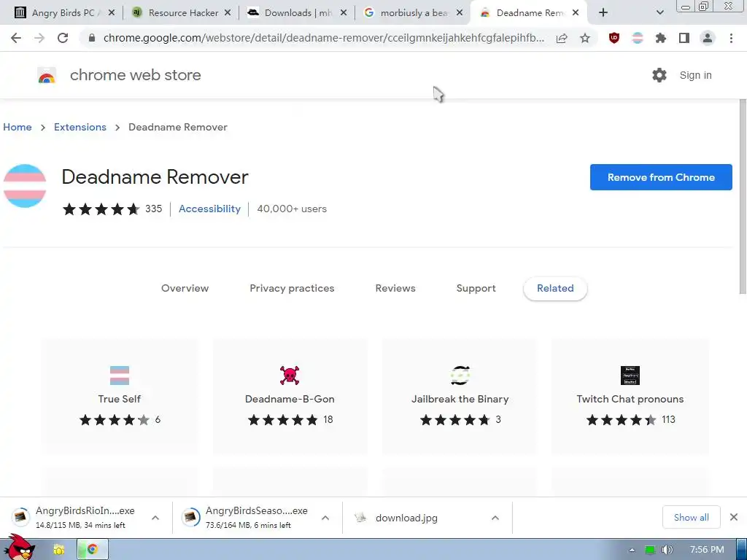Click the Deadname Remover flag logo

pyautogui.click(x=25, y=186)
